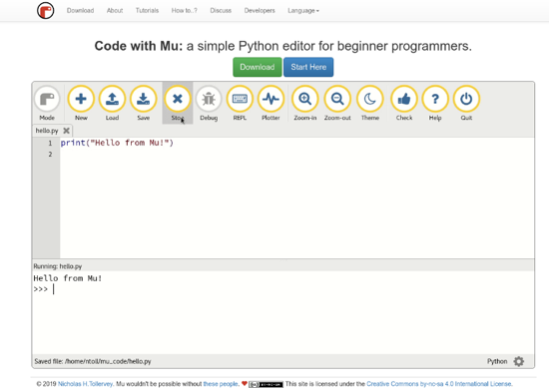Expand the Language dropdown in navbar
This screenshot has height=392, width=549.
tap(303, 11)
